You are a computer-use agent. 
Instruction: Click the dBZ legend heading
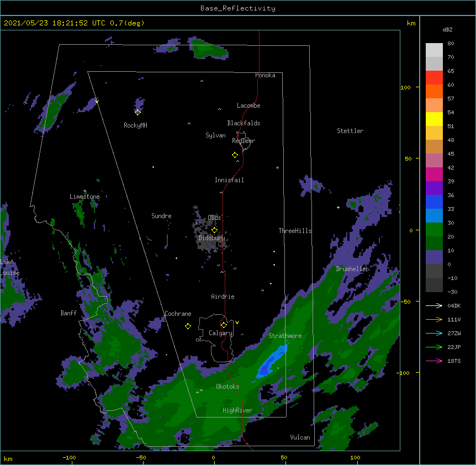click(x=447, y=30)
